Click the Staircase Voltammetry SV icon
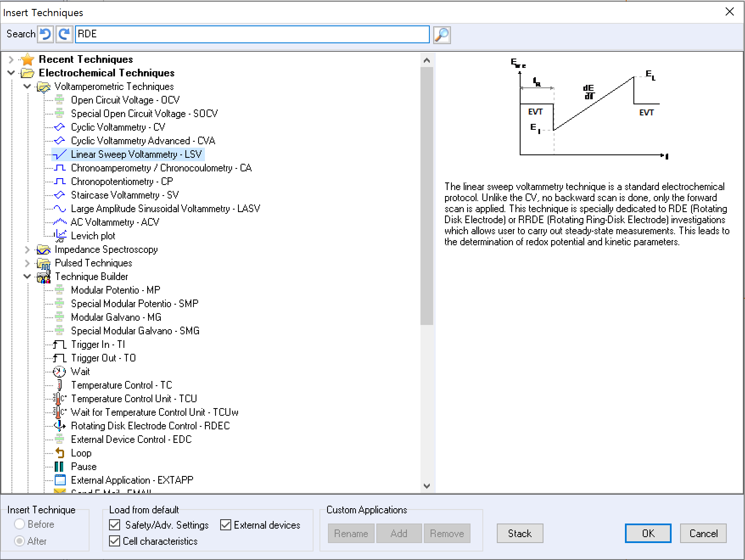 point(59,195)
